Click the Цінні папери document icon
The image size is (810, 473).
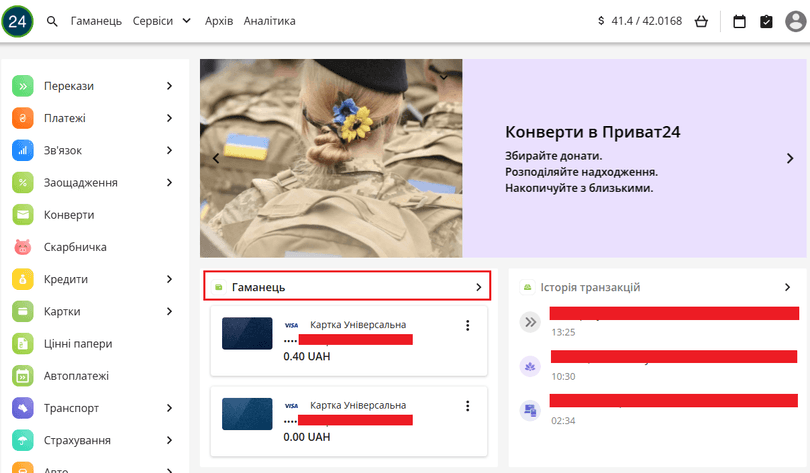[23, 343]
